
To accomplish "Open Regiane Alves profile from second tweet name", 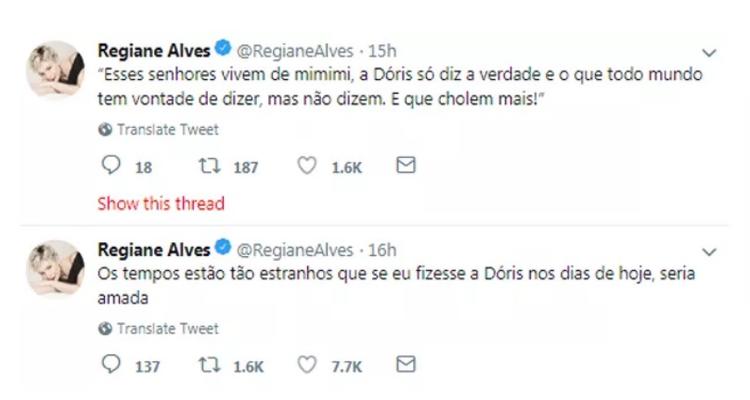I will coord(153,247).
